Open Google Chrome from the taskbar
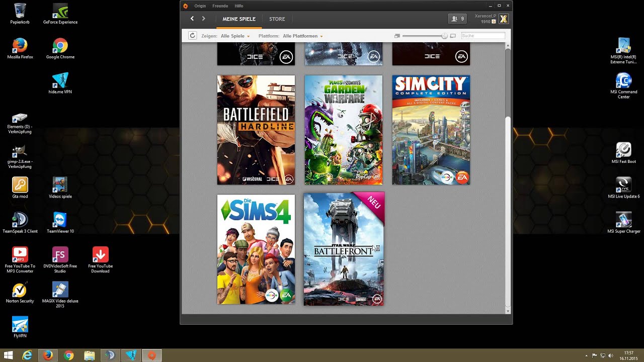This screenshot has height=362, width=644. (69, 355)
